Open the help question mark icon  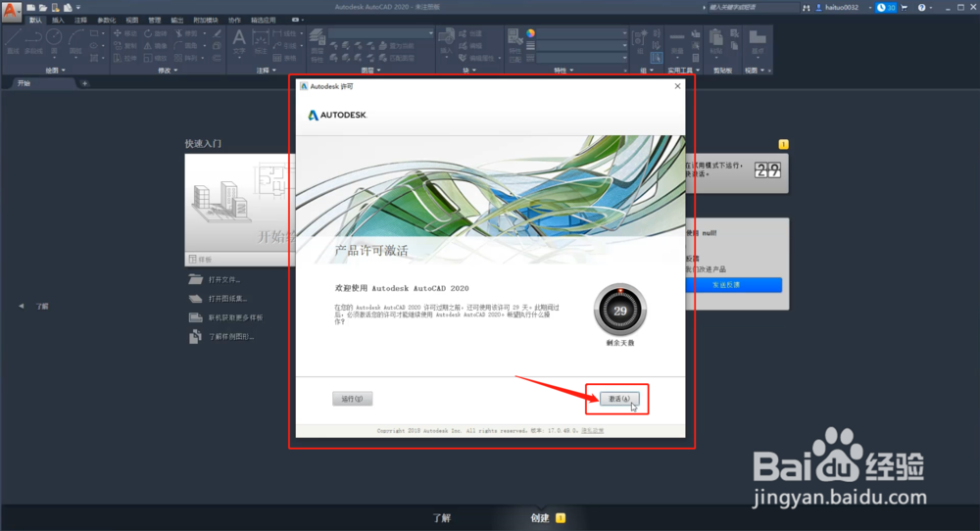tap(921, 8)
